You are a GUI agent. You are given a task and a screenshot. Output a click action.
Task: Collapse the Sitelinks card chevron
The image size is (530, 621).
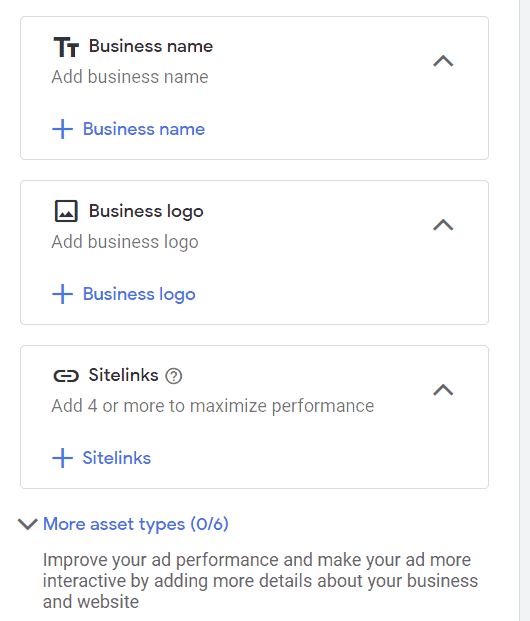click(x=443, y=390)
